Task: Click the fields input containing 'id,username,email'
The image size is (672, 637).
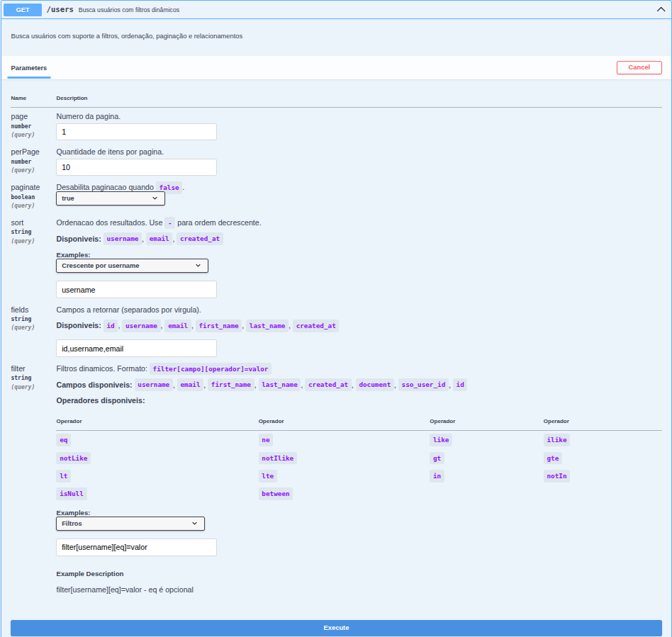Action: coord(136,349)
